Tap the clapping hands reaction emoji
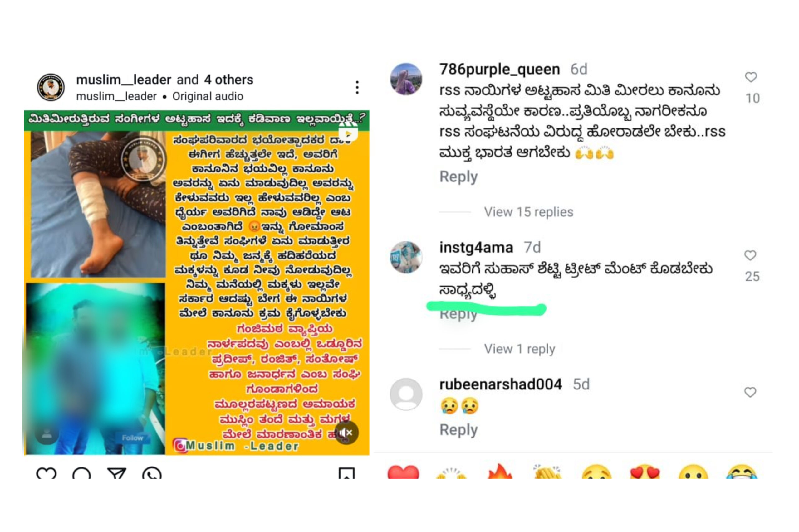This screenshot has height=532, width=799. (x=547, y=472)
